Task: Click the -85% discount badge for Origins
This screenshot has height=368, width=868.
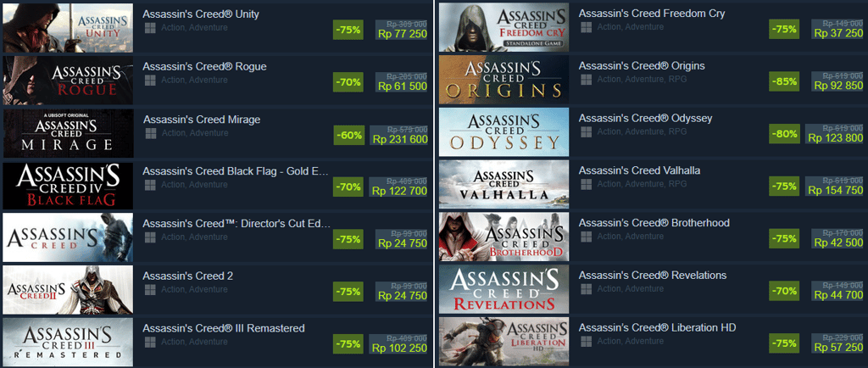Action: click(x=784, y=81)
